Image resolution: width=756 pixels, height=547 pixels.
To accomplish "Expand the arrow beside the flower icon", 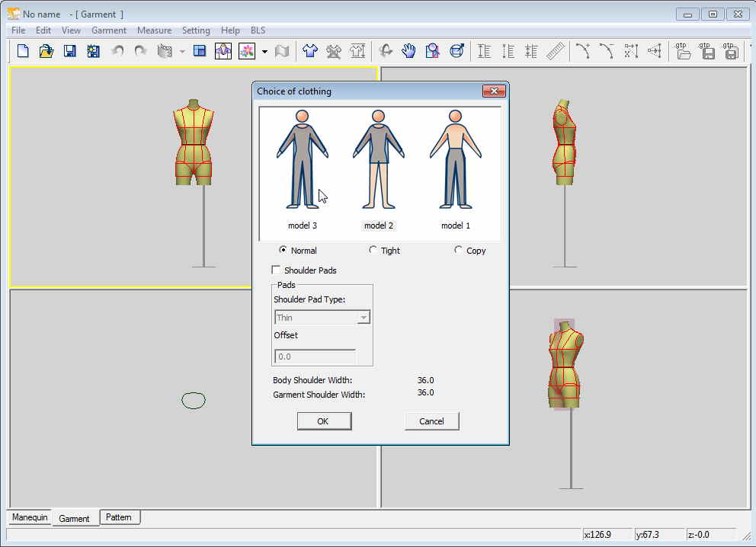I will click(x=264, y=52).
